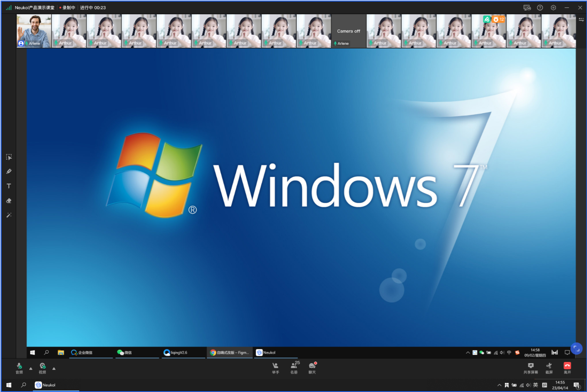The image size is (587, 392).
Task: Mute microphone using 音频 button
Action: (19, 368)
